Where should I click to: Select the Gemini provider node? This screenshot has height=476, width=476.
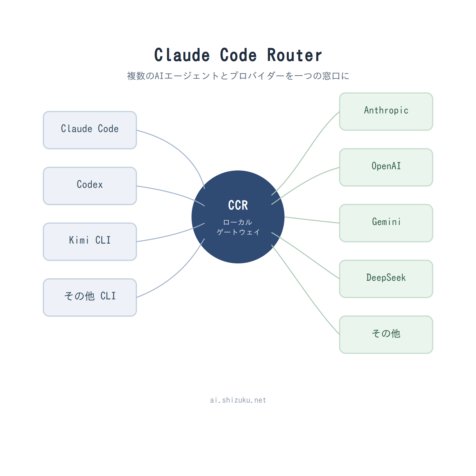click(x=386, y=223)
